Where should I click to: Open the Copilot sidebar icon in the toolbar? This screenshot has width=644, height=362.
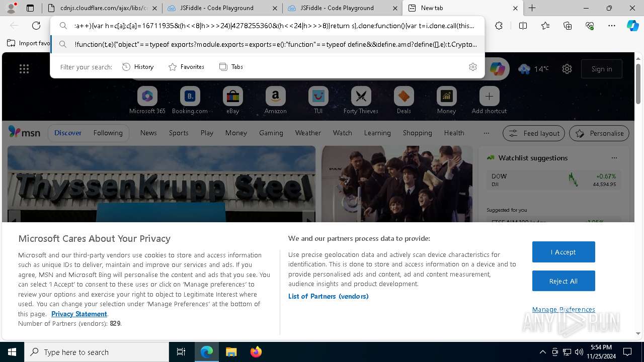pyautogui.click(x=632, y=26)
